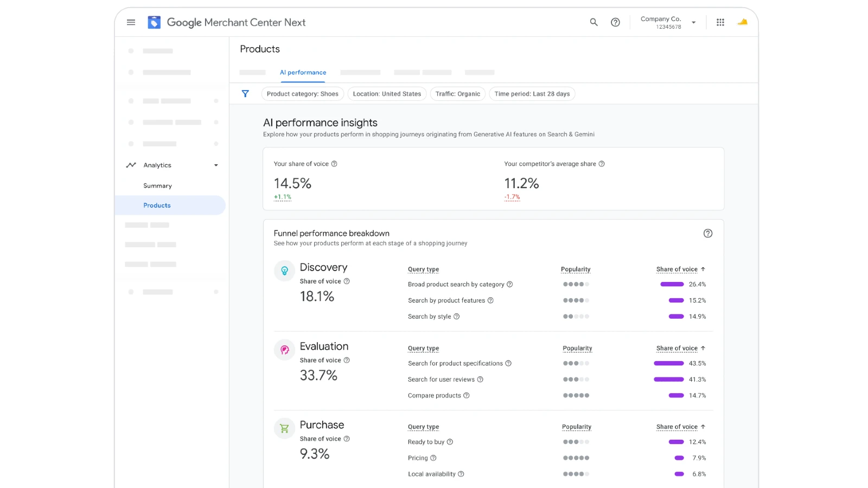Click popularity dots for Compare products
Screen dimensions: 868x488
[576, 395]
